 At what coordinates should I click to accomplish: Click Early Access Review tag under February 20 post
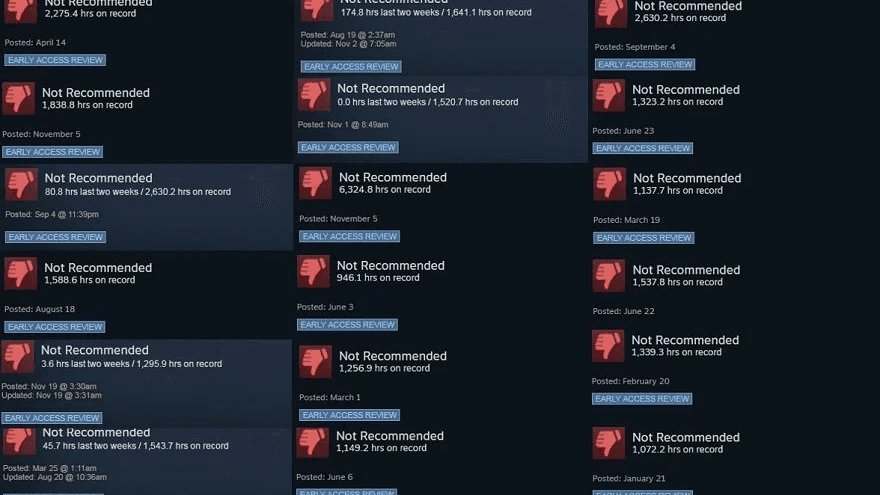pos(642,398)
